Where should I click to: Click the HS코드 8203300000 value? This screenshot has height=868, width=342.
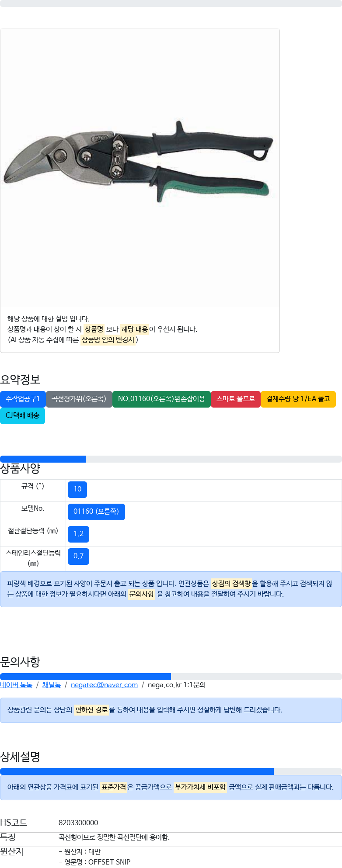coord(78,823)
